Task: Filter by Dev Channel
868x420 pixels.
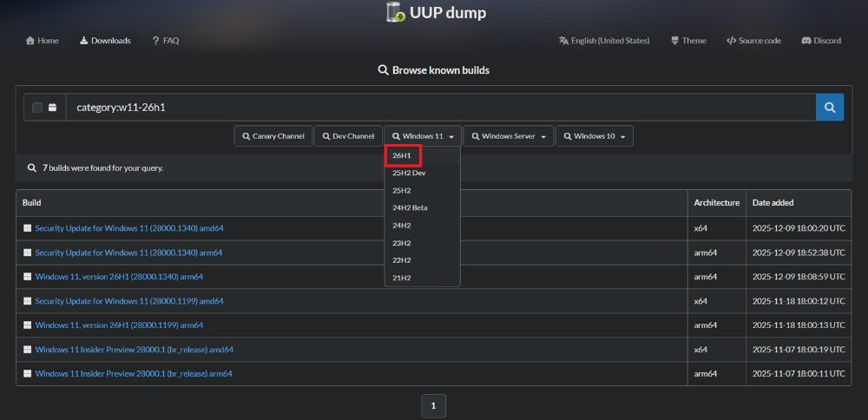Action: pos(348,136)
